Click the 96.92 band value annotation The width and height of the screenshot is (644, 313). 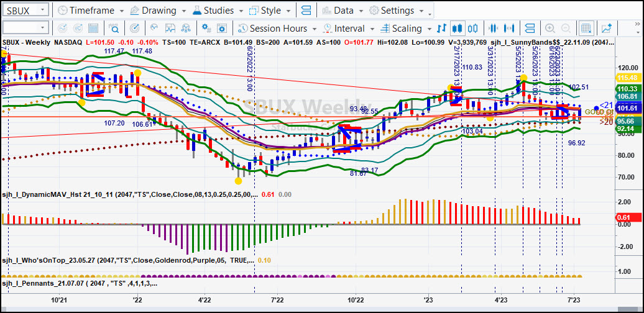577,143
